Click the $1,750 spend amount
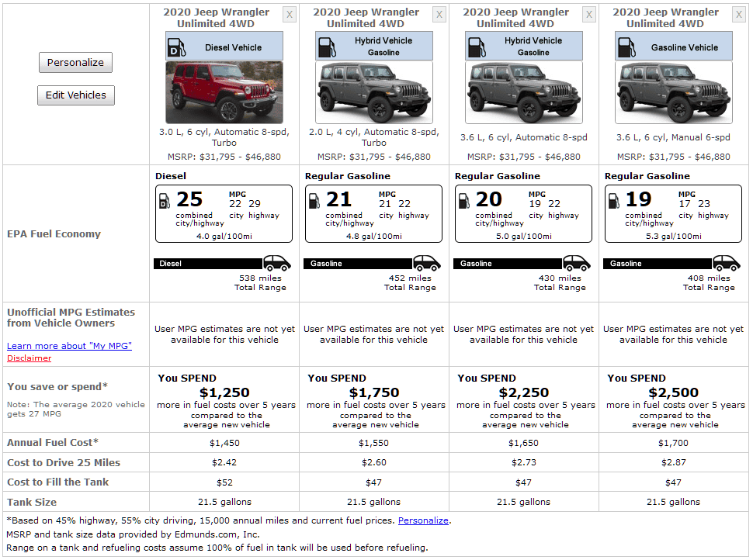This screenshot has width=753, height=560. click(x=374, y=392)
